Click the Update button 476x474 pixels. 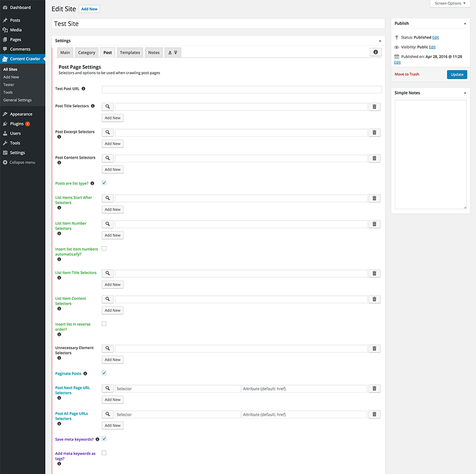point(456,74)
